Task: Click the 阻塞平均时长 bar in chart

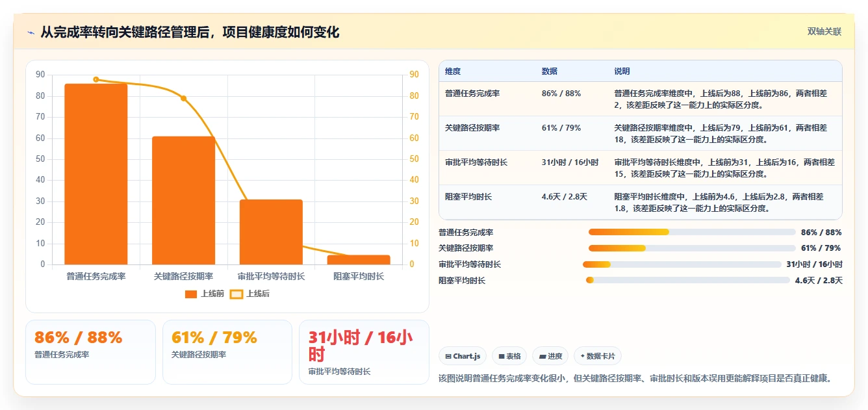Action: coord(359,260)
